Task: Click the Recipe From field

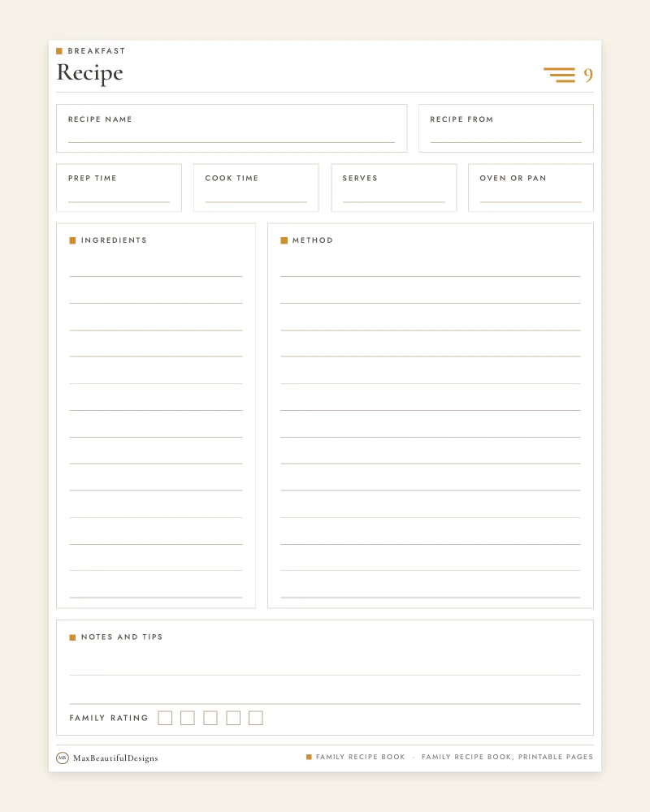Action: tap(506, 128)
